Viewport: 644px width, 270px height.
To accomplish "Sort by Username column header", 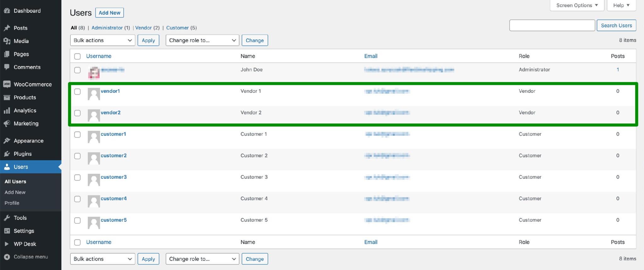I will pyautogui.click(x=99, y=56).
